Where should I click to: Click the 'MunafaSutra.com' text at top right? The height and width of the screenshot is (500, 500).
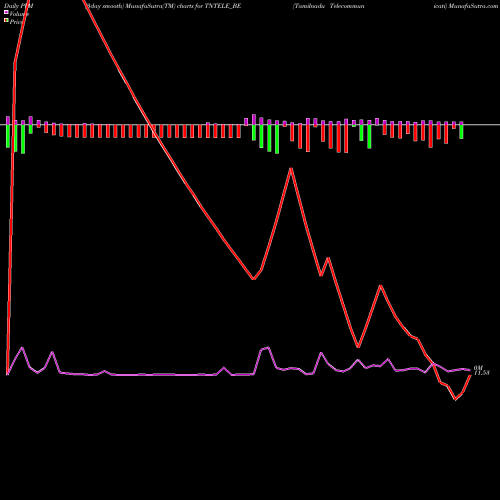coord(473,6)
